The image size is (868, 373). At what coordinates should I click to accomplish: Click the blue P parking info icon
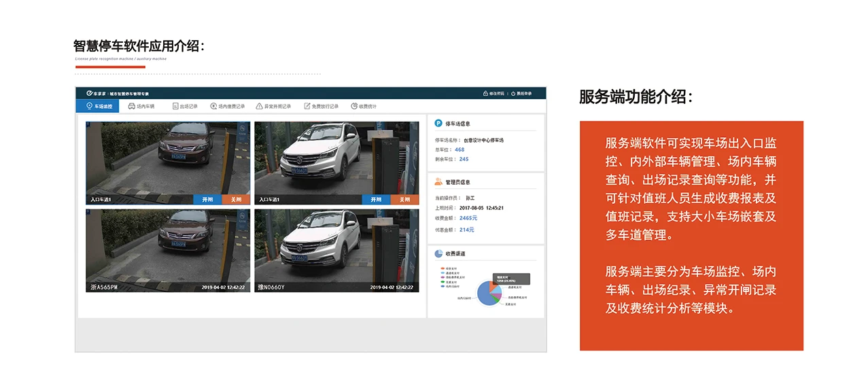438,124
